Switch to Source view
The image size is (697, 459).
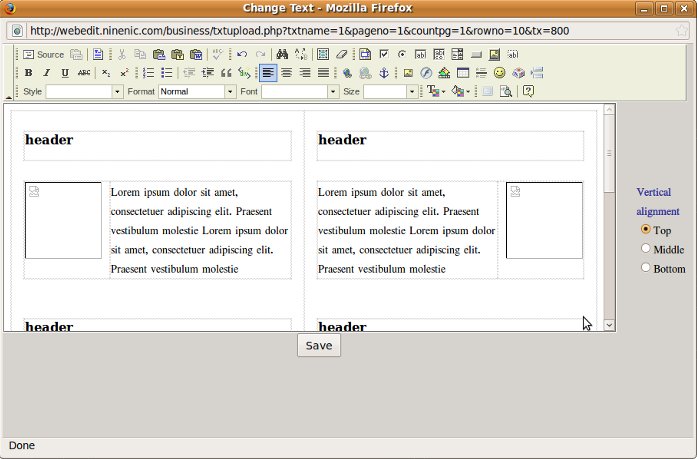tap(43, 54)
